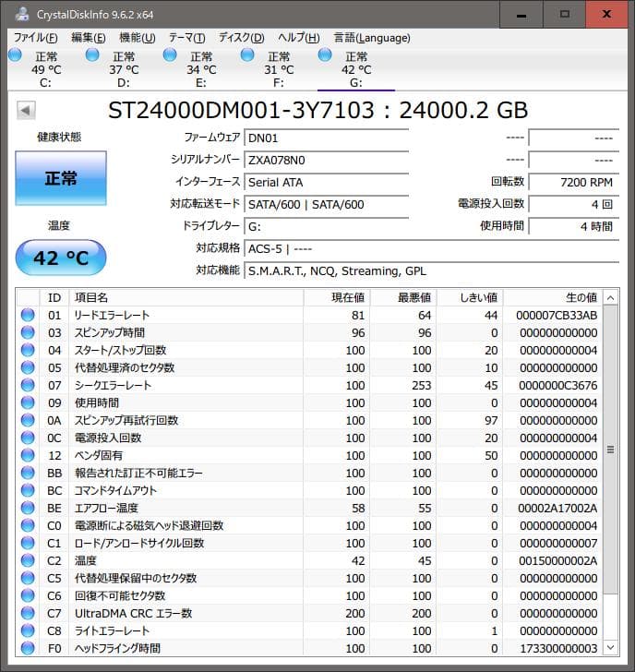The height and width of the screenshot is (672, 635).
Task: Click raw value 00002A17002A
Action: [557, 509]
